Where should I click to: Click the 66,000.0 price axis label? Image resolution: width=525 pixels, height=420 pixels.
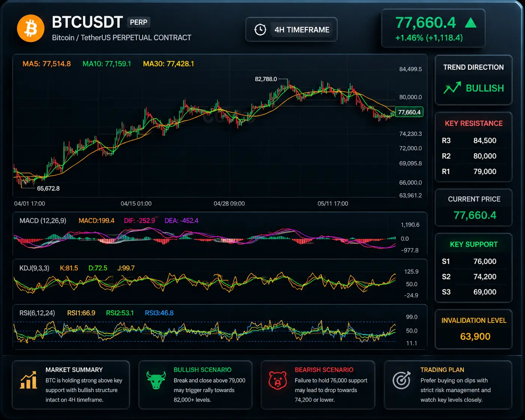pos(410,182)
